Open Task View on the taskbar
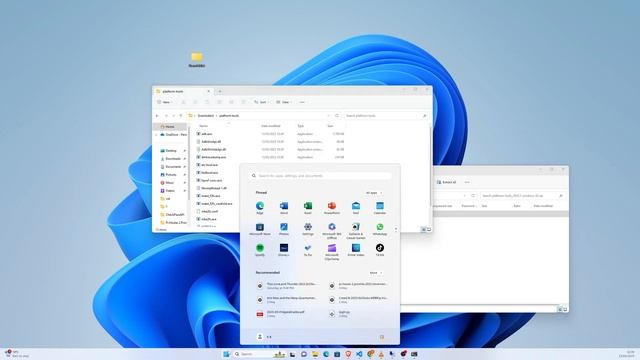Screen dimensions: 640x360 [x=293, y=354]
